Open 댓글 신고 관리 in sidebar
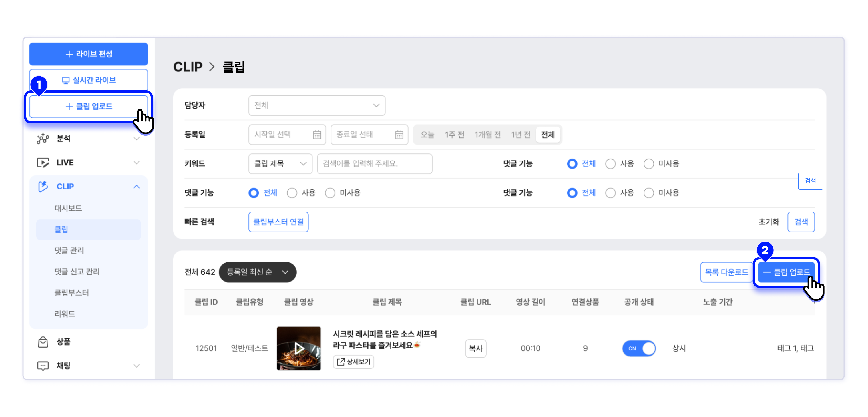Viewport: 868px width, 417px height. coord(77,272)
